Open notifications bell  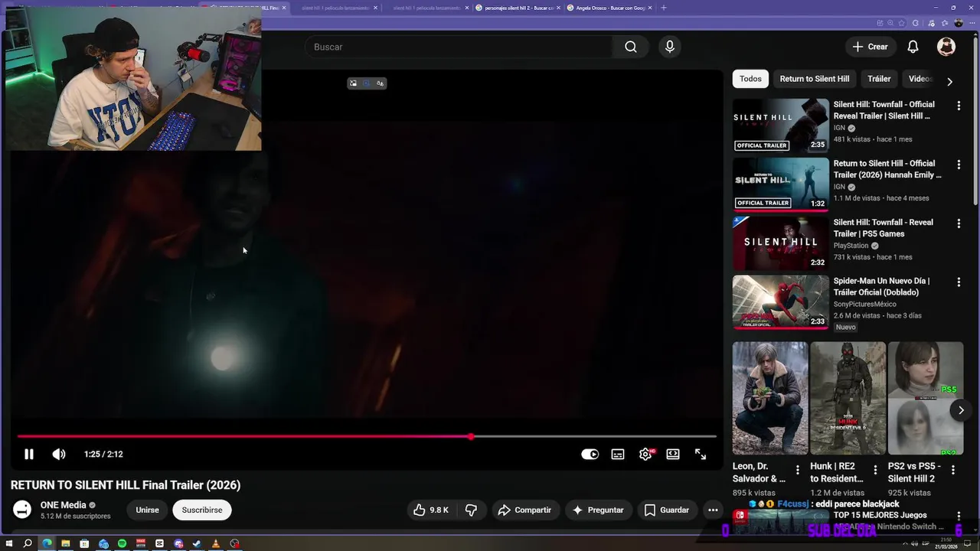click(x=913, y=47)
